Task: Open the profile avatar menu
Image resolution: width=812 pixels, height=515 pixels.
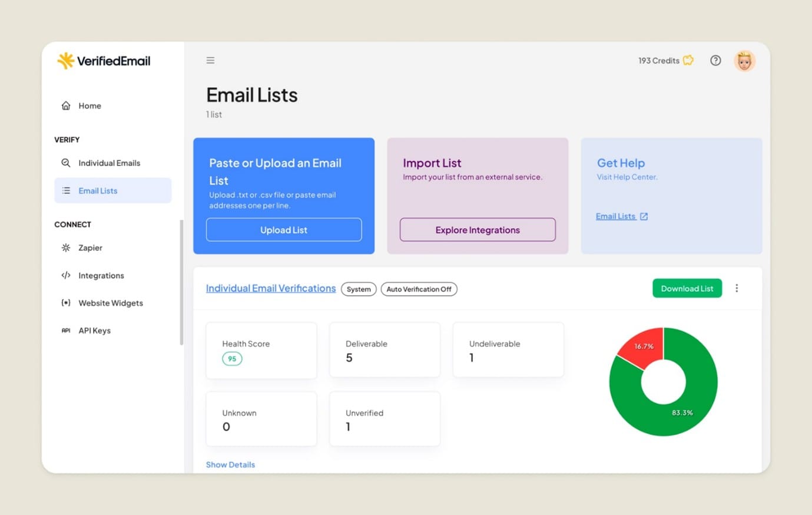Action: pos(744,60)
